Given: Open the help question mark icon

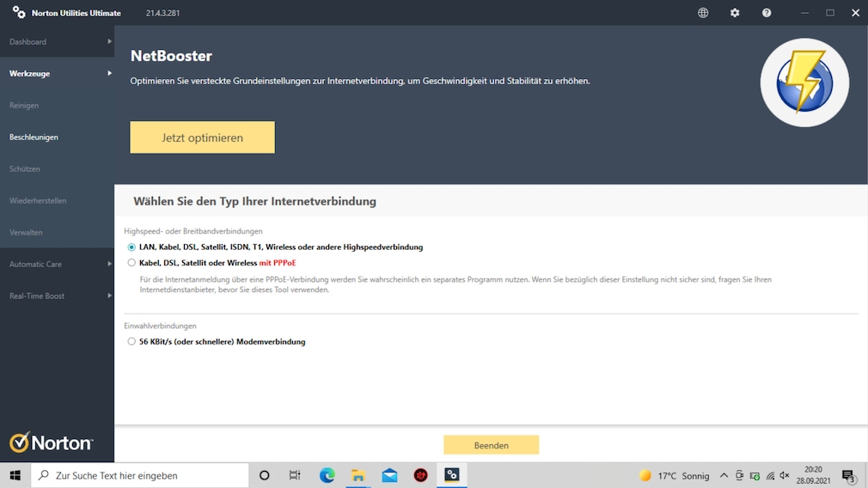Looking at the screenshot, I should 767,13.
